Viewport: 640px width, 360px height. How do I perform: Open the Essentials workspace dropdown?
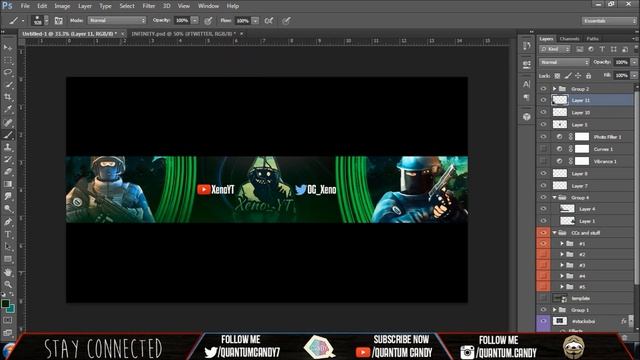tap(609, 20)
